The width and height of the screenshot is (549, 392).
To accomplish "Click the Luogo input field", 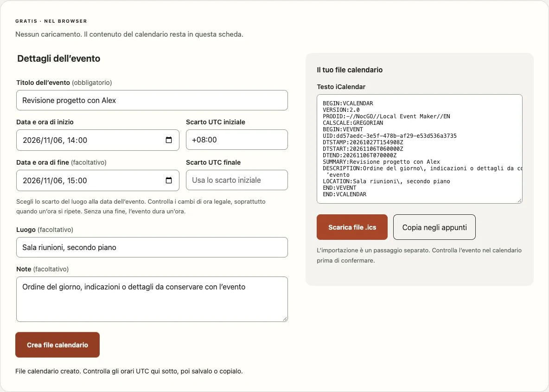I will point(152,247).
